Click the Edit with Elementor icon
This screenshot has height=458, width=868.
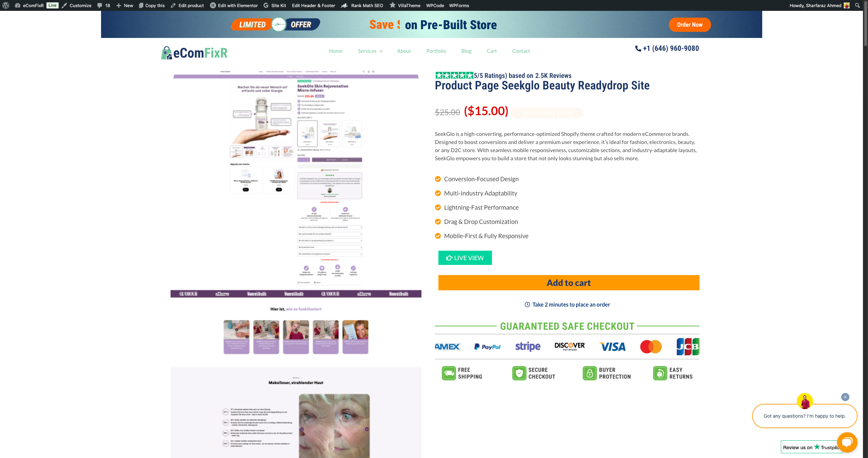coord(213,5)
